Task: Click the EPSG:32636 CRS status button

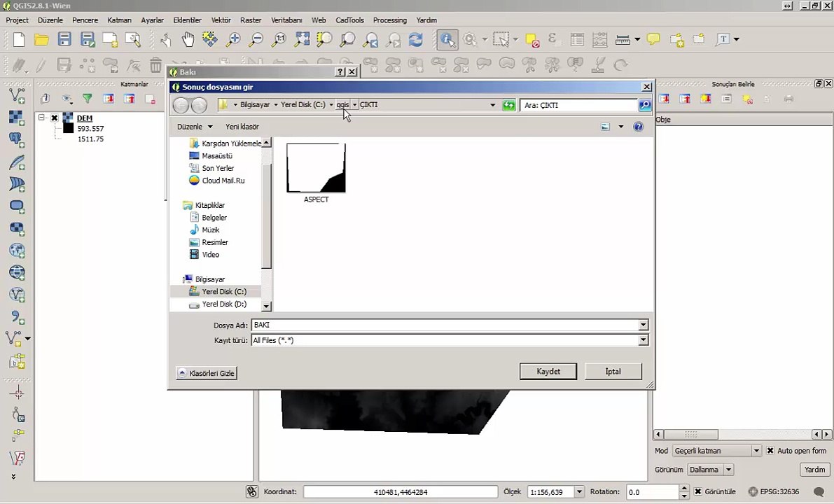Action: [x=774, y=492]
